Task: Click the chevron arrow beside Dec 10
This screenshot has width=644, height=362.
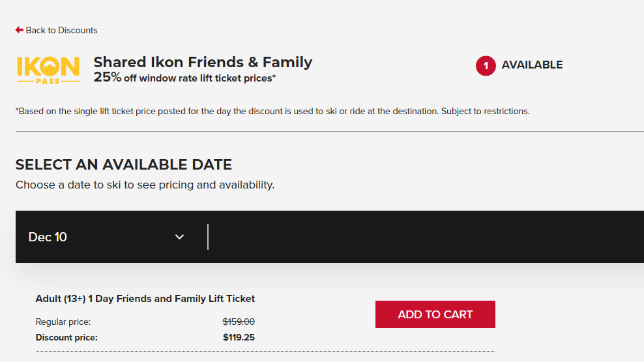Action: tap(180, 237)
